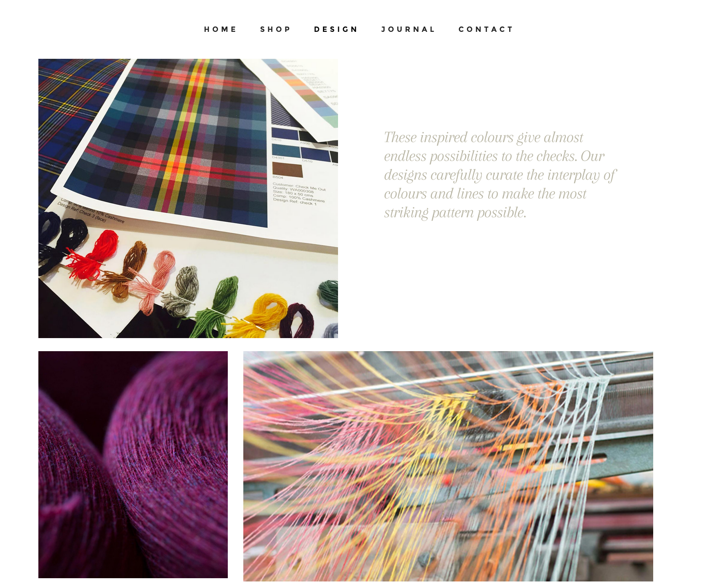Click the 'Customer: Check Me Out' label
The image size is (703, 588).
click(299, 187)
